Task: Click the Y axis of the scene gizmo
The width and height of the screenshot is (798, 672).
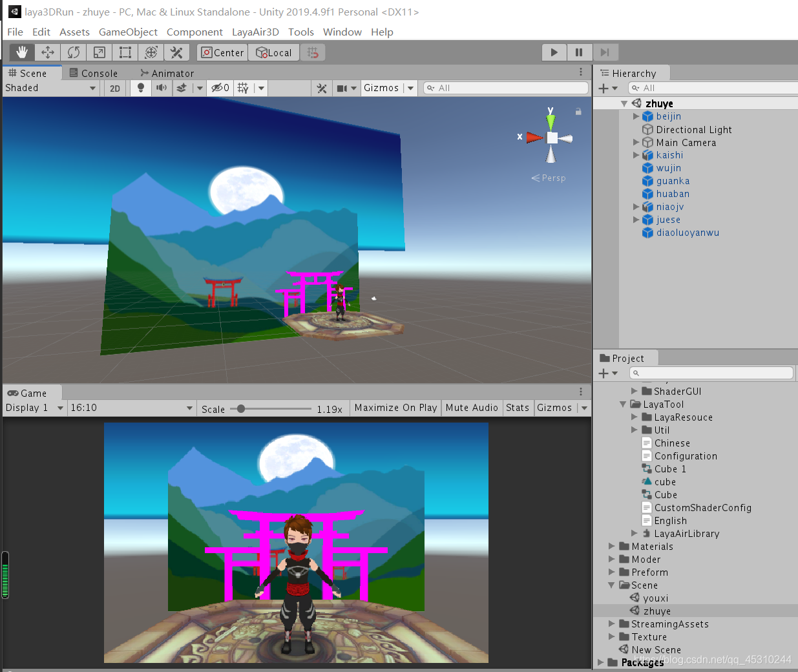Action: [549, 120]
